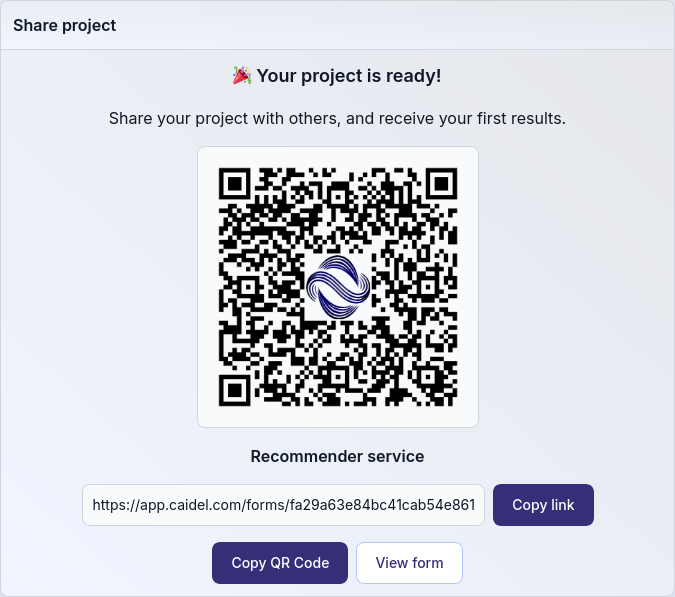Viewport: 675px width, 597px height.
Task: Click the Copy link button
Action: click(543, 505)
